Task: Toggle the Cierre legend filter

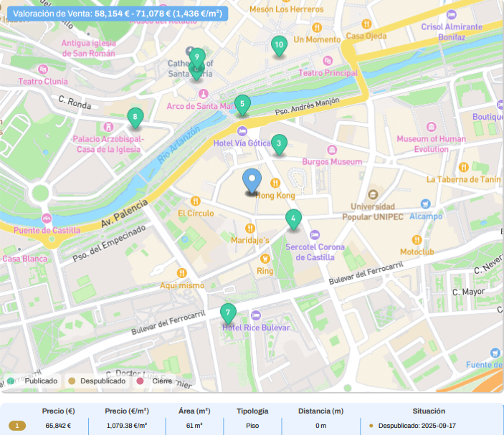Action: click(x=156, y=381)
